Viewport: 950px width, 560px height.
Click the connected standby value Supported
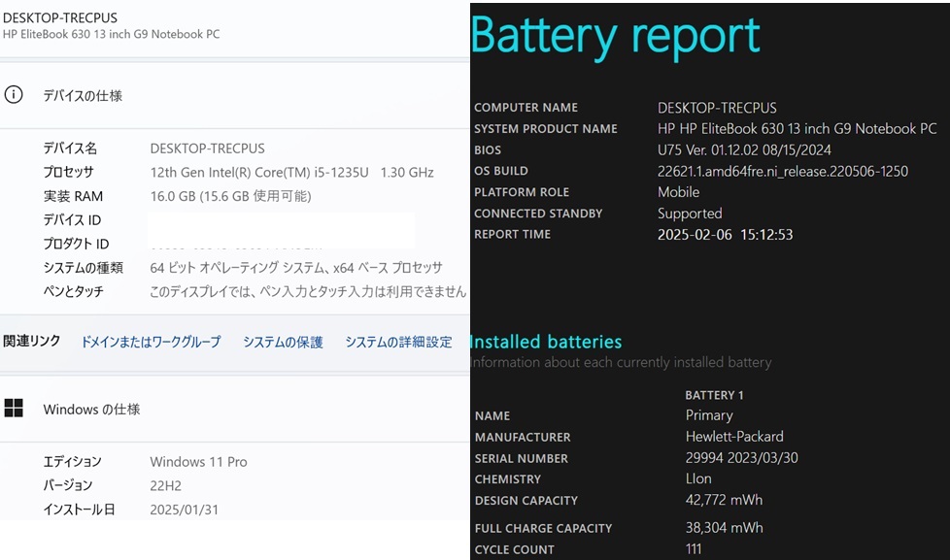pyautogui.click(x=690, y=214)
